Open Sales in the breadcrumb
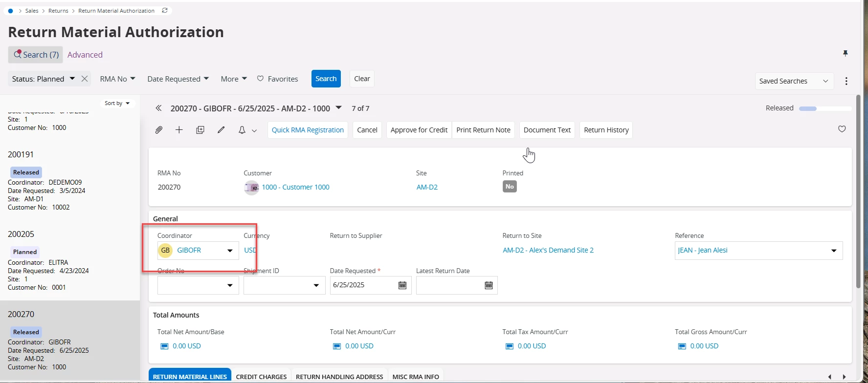This screenshot has height=383, width=868. [x=32, y=11]
